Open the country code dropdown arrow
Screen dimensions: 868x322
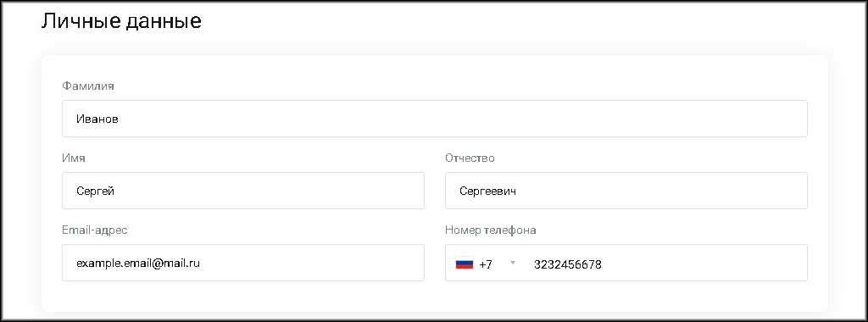pyautogui.click(x=513, y=263)
